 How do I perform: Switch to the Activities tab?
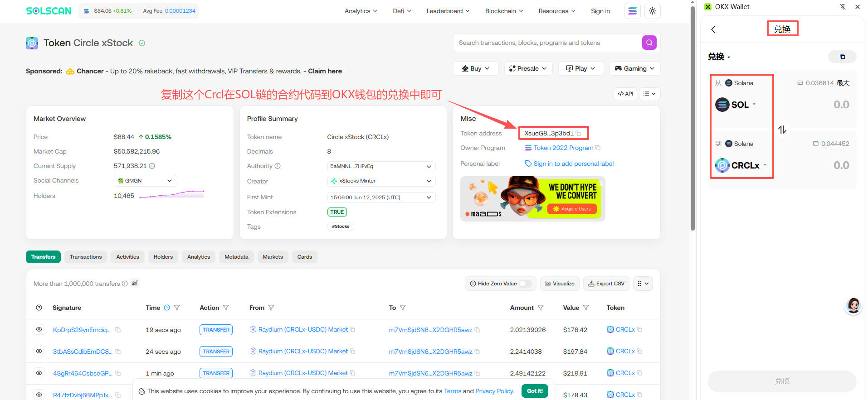tap(127, 257)
